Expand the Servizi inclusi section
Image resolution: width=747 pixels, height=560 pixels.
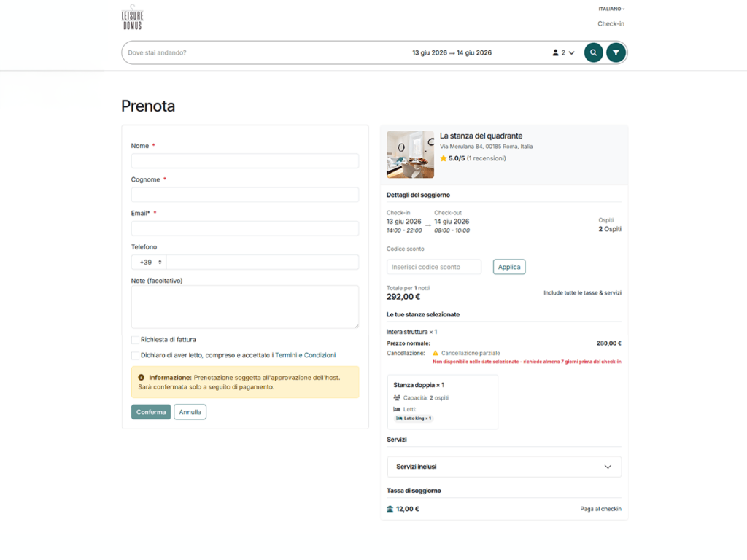503,467
